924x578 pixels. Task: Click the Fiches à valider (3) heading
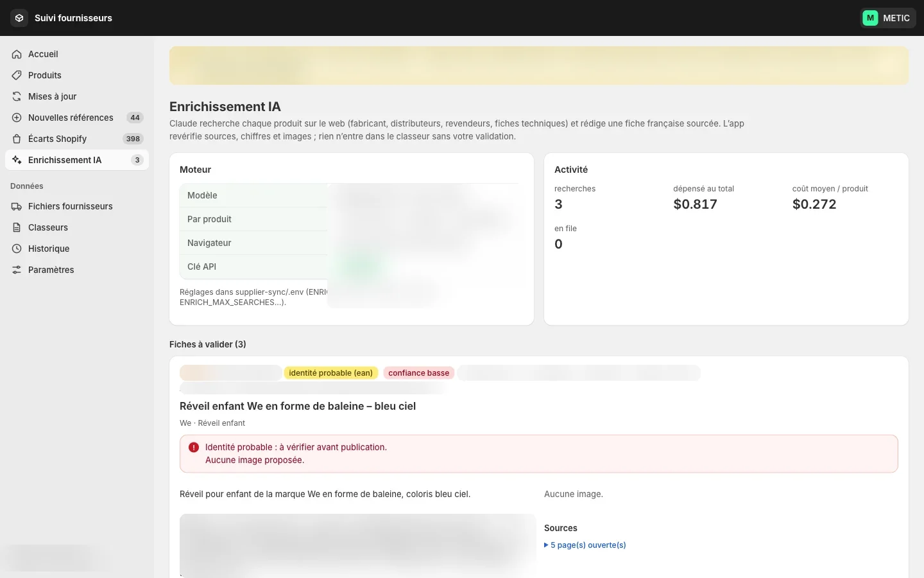tap(208, 344)
